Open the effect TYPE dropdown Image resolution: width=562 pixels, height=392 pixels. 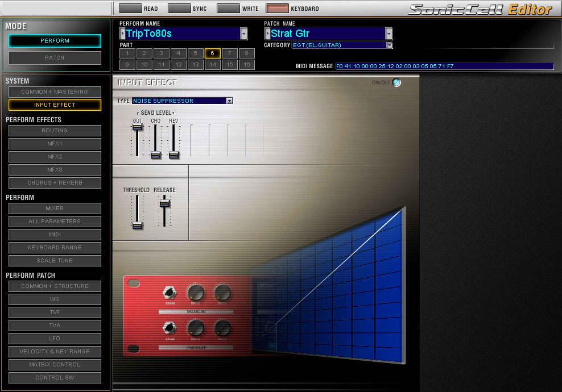[x=229, y=101]
